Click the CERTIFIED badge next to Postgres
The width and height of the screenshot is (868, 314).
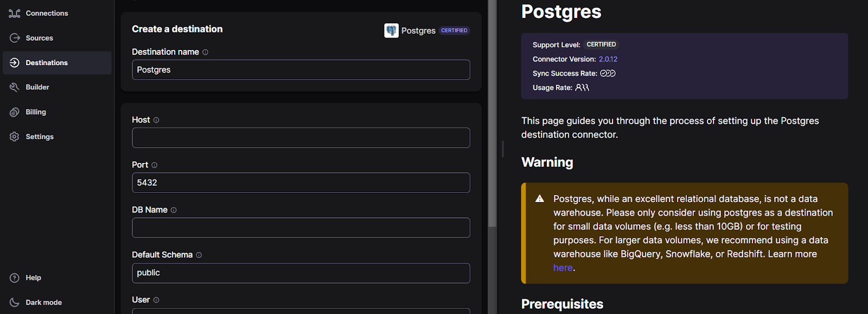pyautogui.click(x=454, y=30)
